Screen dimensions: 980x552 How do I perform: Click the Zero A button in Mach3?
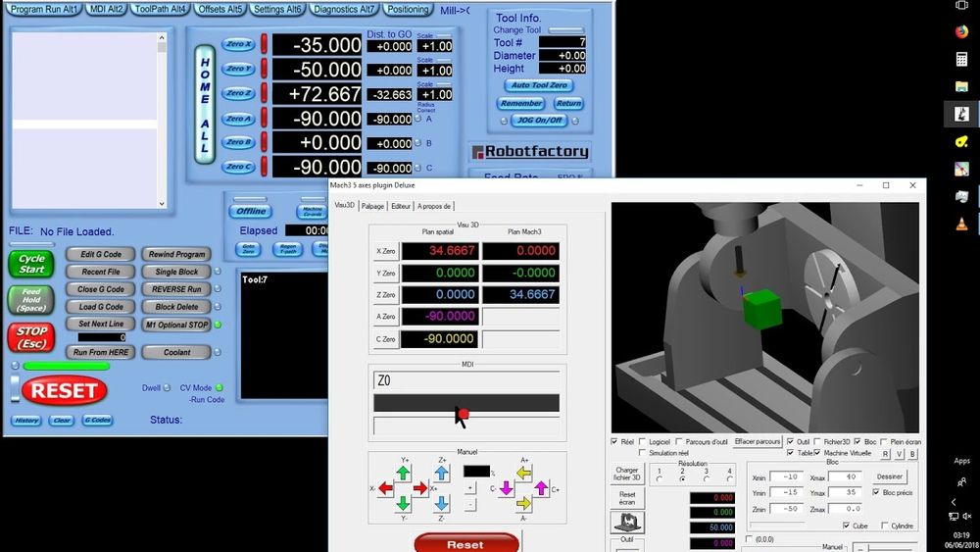tap(239, 119)
